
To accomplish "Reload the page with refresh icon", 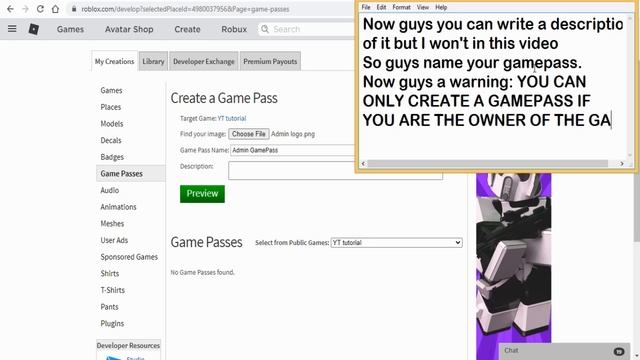I will coord(40,9).
